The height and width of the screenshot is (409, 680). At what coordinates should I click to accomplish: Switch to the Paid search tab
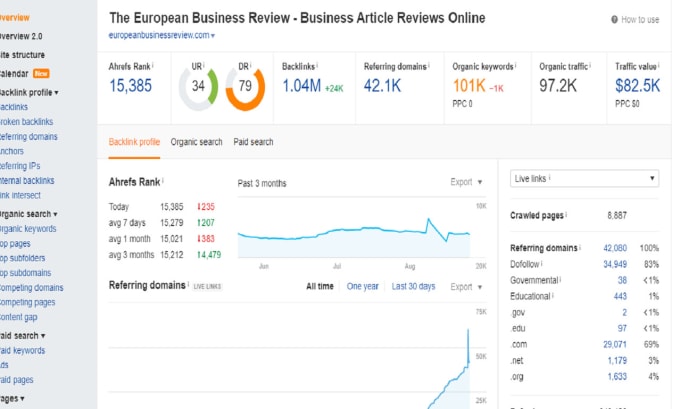(x=253, y=142)
